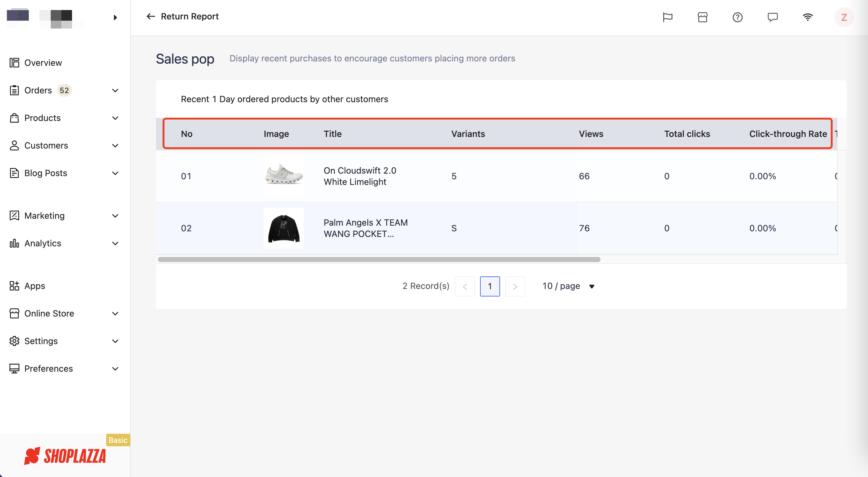Click the Views column header

[591, 134]
